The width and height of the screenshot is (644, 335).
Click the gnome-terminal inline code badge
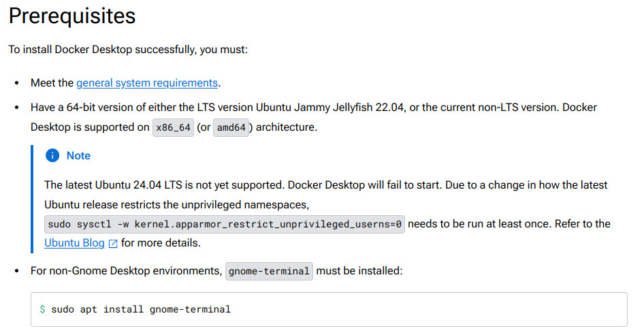270,271
